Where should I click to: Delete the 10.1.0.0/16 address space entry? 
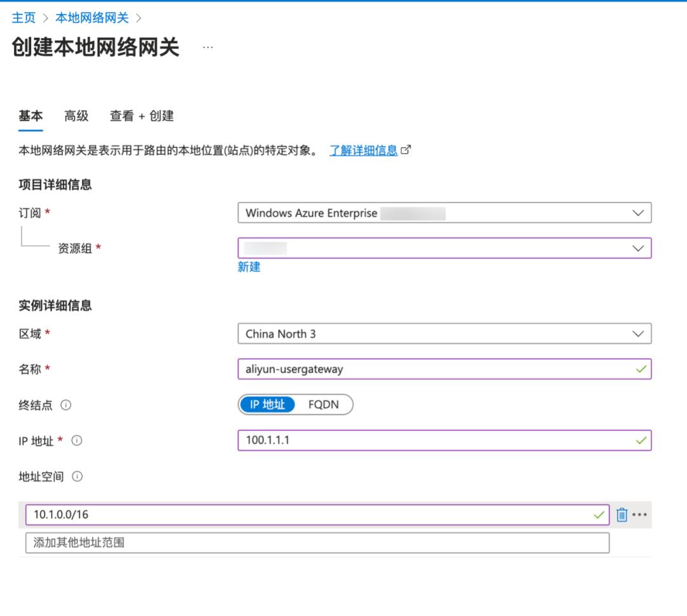pyautogui.click(x=621, y=515)
